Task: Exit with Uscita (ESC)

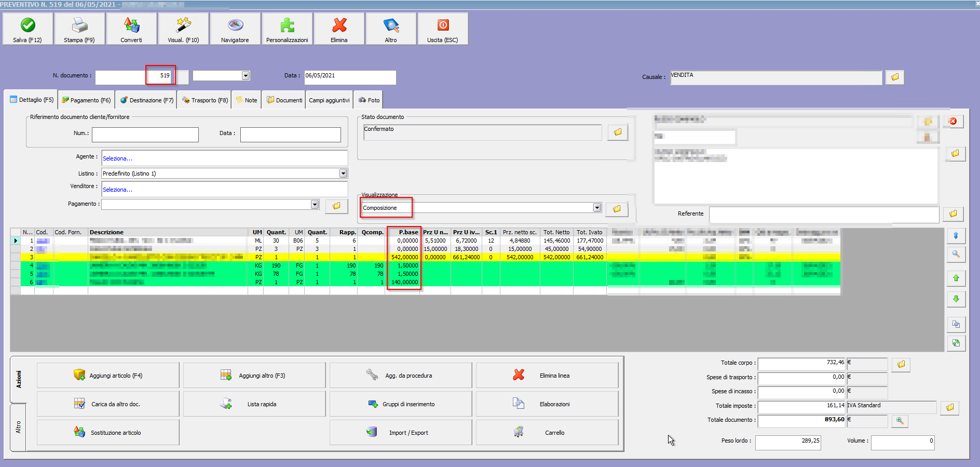Action: tap(443, 29)
